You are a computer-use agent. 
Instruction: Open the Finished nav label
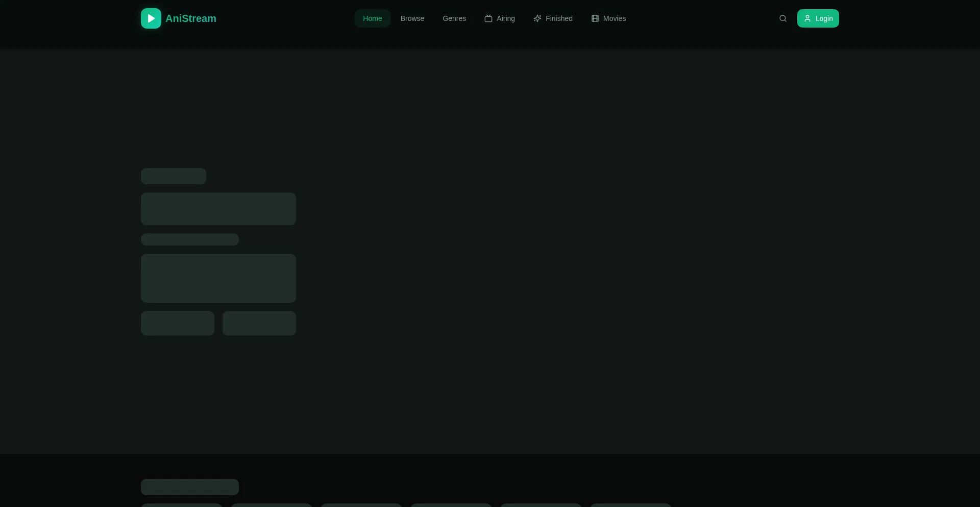559,18
